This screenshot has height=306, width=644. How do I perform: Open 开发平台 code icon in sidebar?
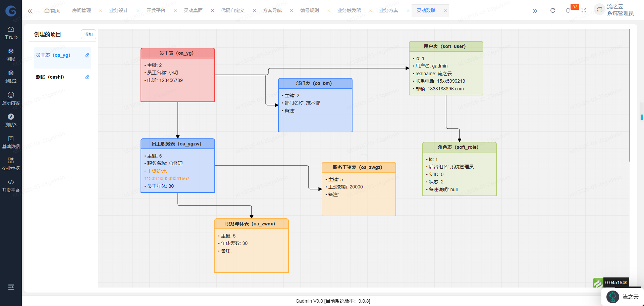click(x=11, y=186)
